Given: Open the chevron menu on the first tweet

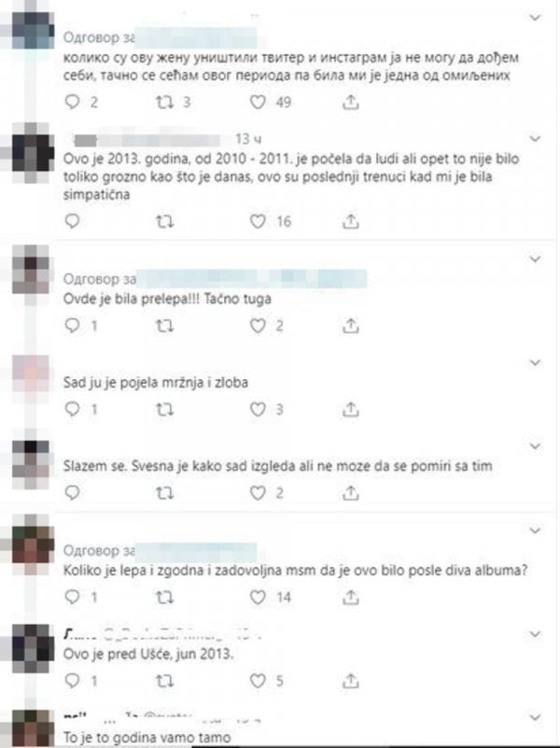Looking at the screenshot, I should coord(535,18).
